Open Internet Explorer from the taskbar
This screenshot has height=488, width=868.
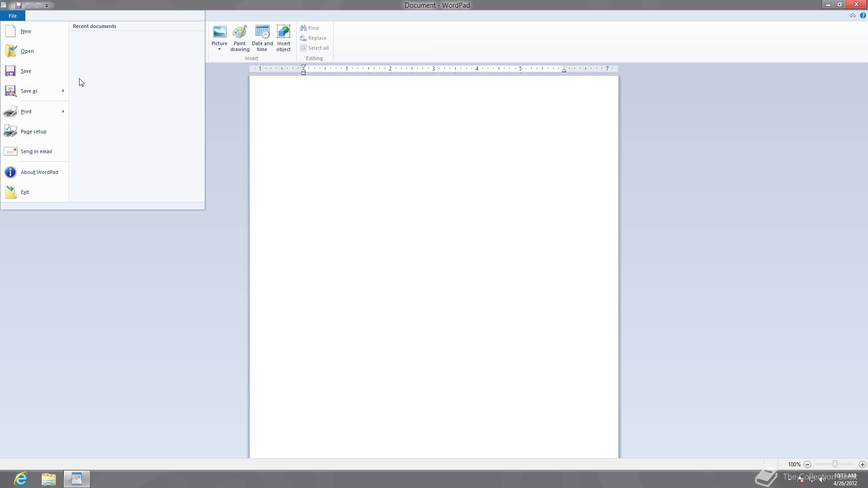pos(21,479)
